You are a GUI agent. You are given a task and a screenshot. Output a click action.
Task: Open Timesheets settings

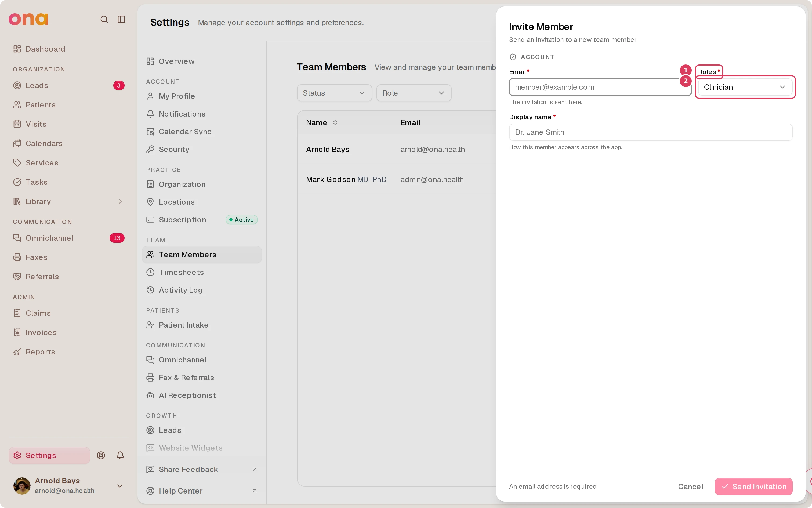(202, 272)
